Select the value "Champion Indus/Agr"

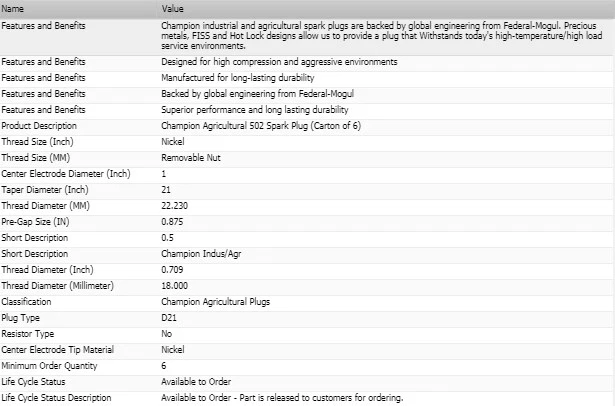(201, 254)
